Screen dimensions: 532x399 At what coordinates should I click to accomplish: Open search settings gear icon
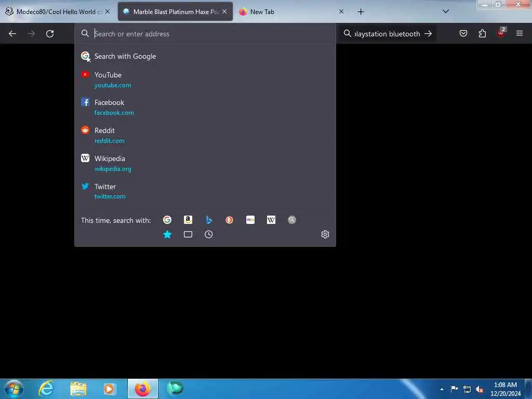(325, 234)
